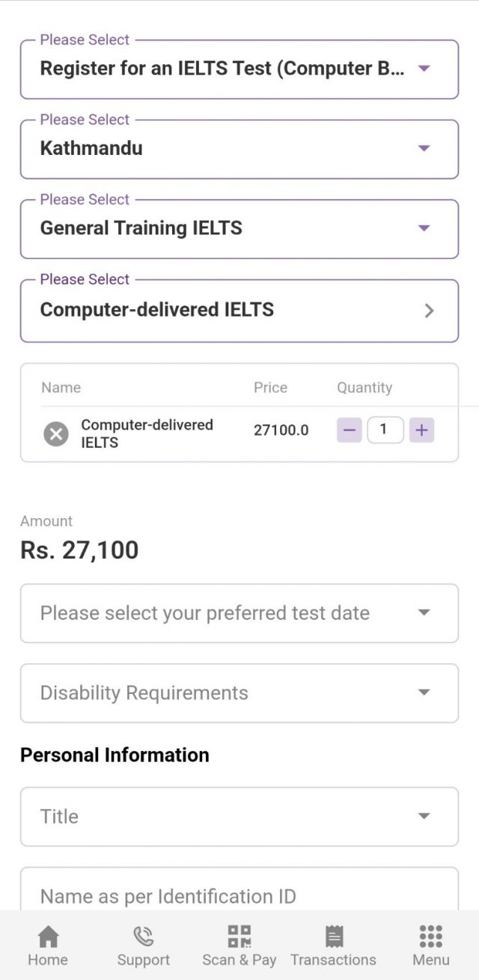Screen dimensions: 479x980
Task: Open Scan & Pay QR scanner
Action: [x=239, y=943]
